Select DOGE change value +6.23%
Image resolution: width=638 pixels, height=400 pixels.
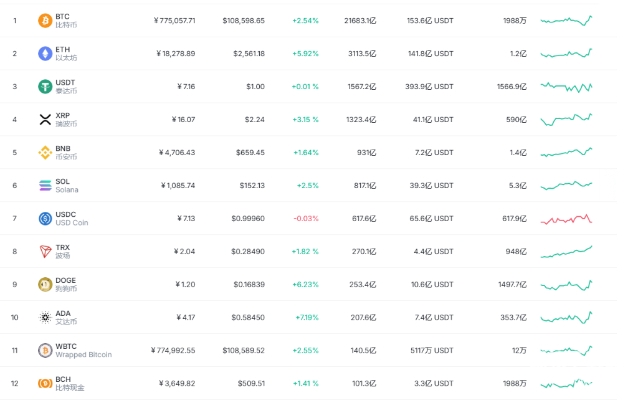[305, 284]
